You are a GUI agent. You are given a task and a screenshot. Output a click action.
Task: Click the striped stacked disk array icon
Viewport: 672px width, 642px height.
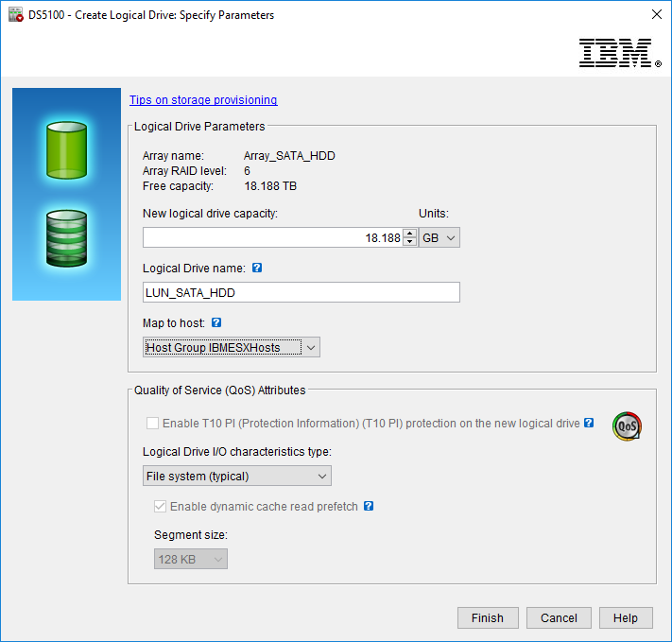(x=66, y=237)
